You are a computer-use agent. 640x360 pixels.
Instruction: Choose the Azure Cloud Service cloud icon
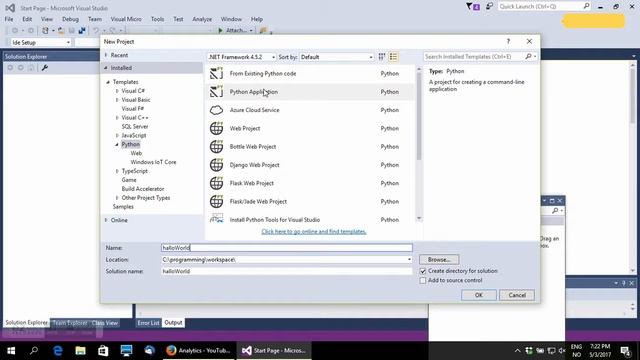pos(216,110)
